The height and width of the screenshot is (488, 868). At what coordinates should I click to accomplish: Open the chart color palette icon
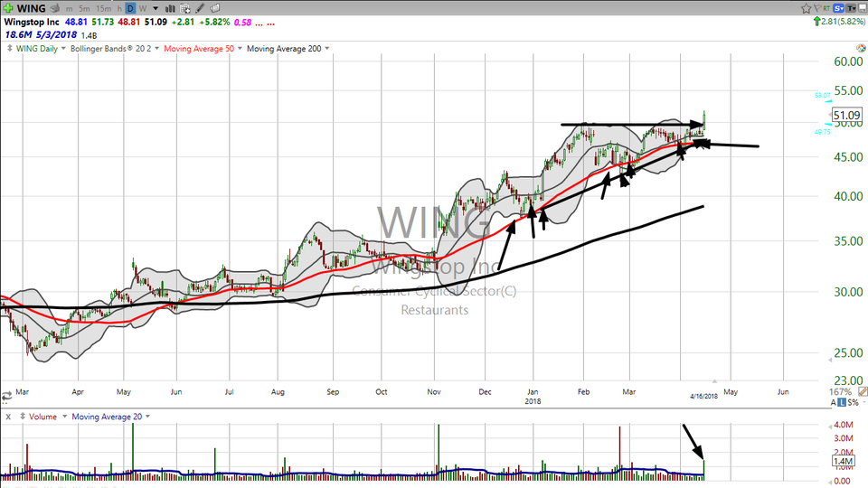pyautogui.click(x=862, y=49)
